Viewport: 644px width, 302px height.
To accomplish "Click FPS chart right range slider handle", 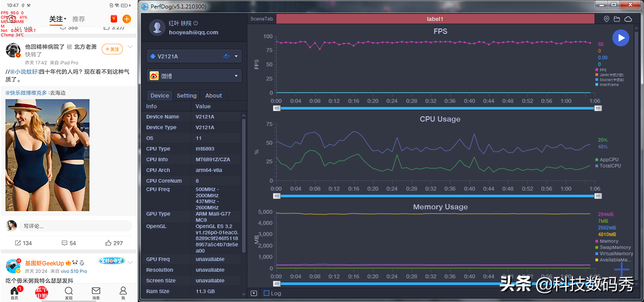I will (x=598, y=108).
